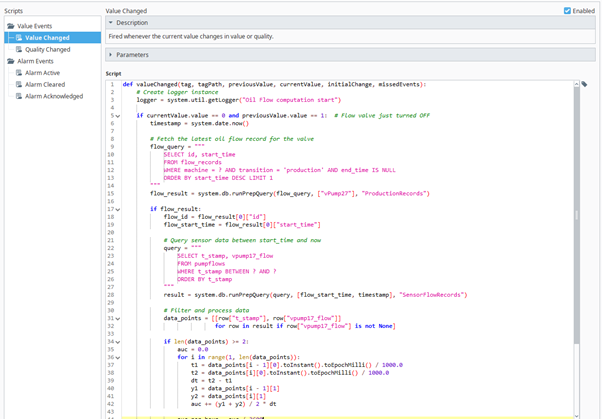Select the Quality Changed script icon
This screenshot has width=602, height=419.
19,49
